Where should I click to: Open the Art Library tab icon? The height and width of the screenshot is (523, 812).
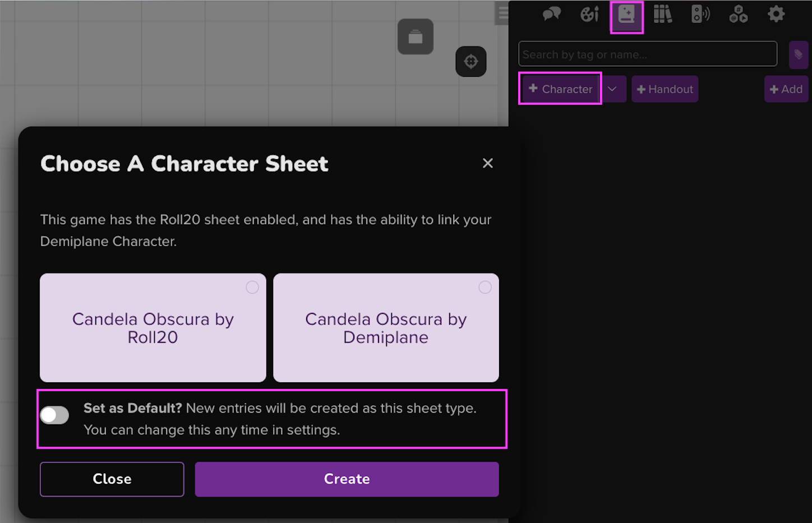point(589,14)
